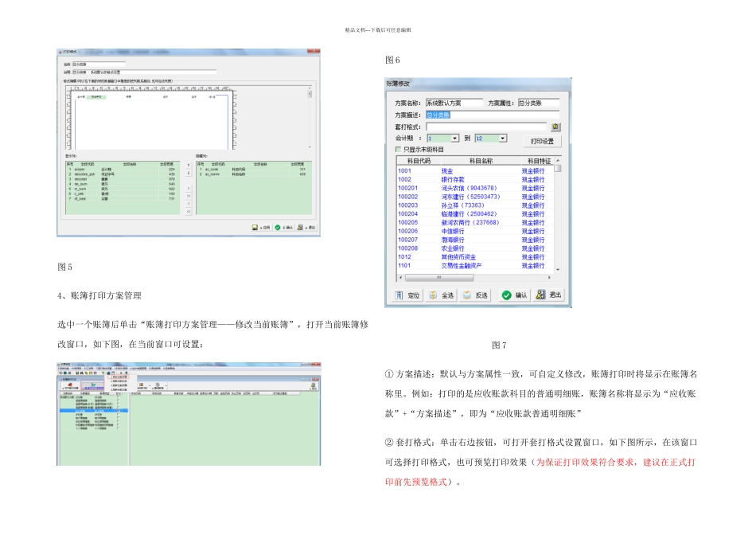Click the 打印设置 button

point(543,142)
